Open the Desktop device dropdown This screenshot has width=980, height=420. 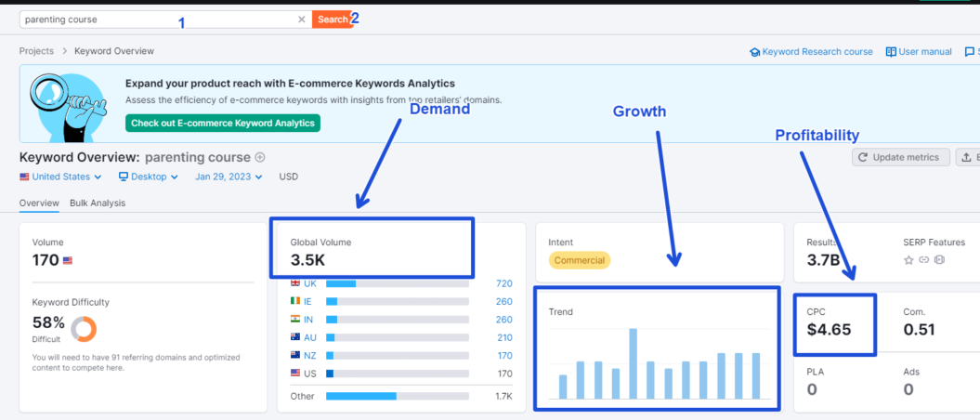(149, 177)
